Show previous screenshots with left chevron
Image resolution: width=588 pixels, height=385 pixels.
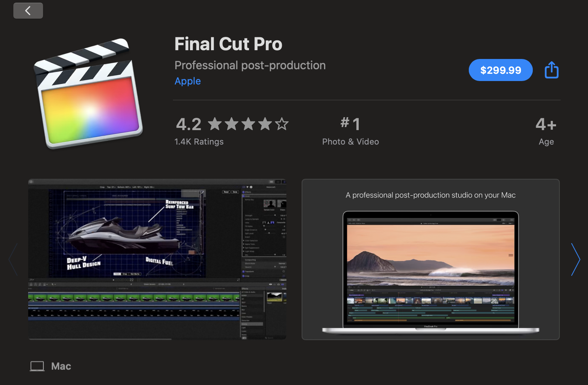(13, 259)
